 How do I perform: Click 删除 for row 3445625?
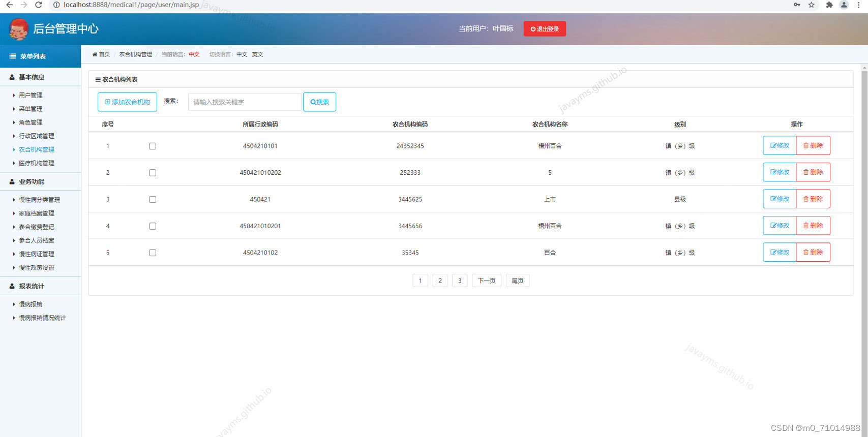pyautogui.click(x=813, y=199)
